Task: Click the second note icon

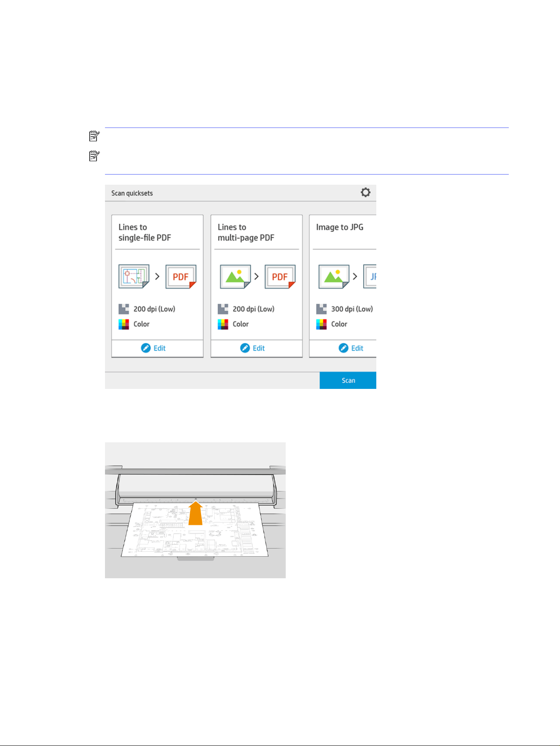Action: [x=94, y=156]
